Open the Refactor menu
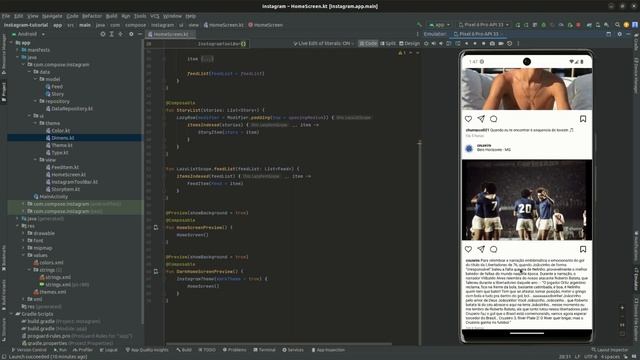This screenshot has height=360, width=640. click(92, 16)
